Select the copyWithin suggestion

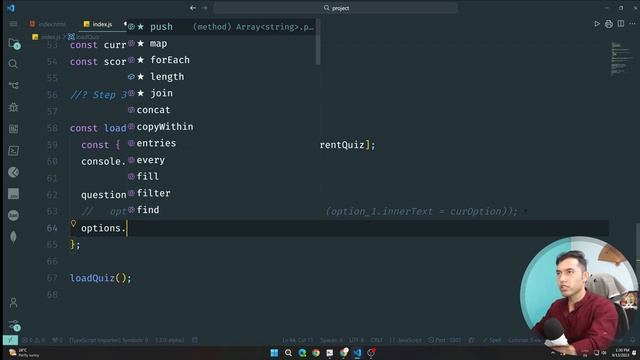(x=221, y=127)
